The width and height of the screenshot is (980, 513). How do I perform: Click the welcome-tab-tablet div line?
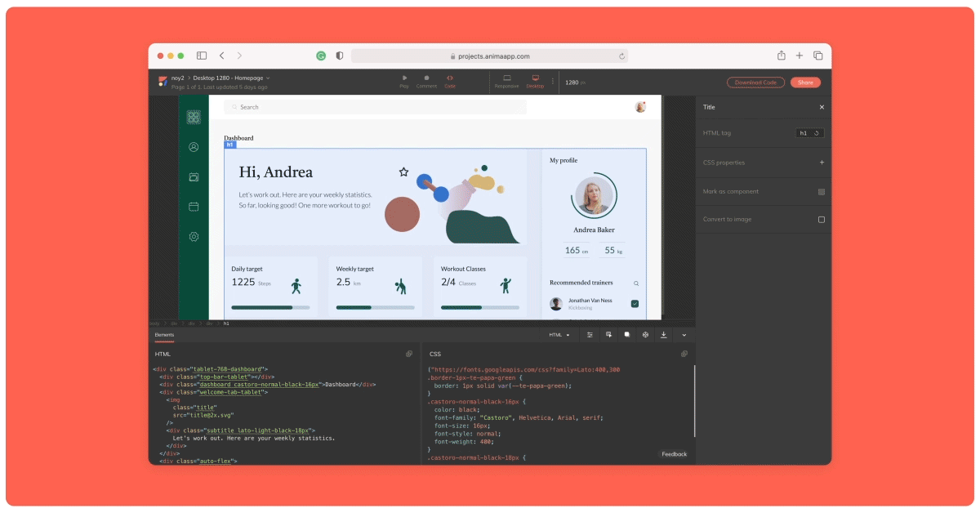pos(214,392)
